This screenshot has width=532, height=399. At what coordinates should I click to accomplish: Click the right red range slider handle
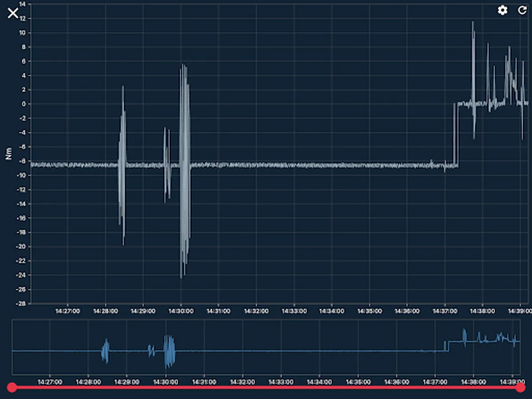(x=520, y=387)
